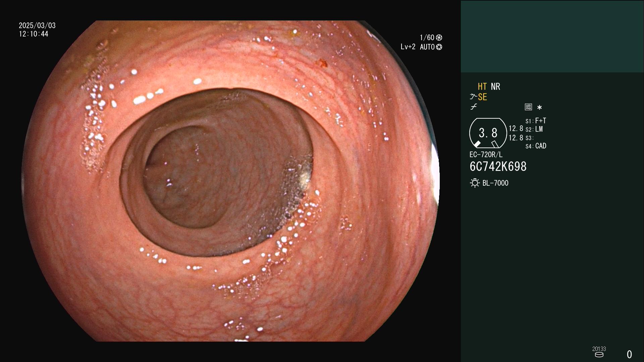
Task: Click the 3.8 value in scope diagram
Action: pos(488,133)
